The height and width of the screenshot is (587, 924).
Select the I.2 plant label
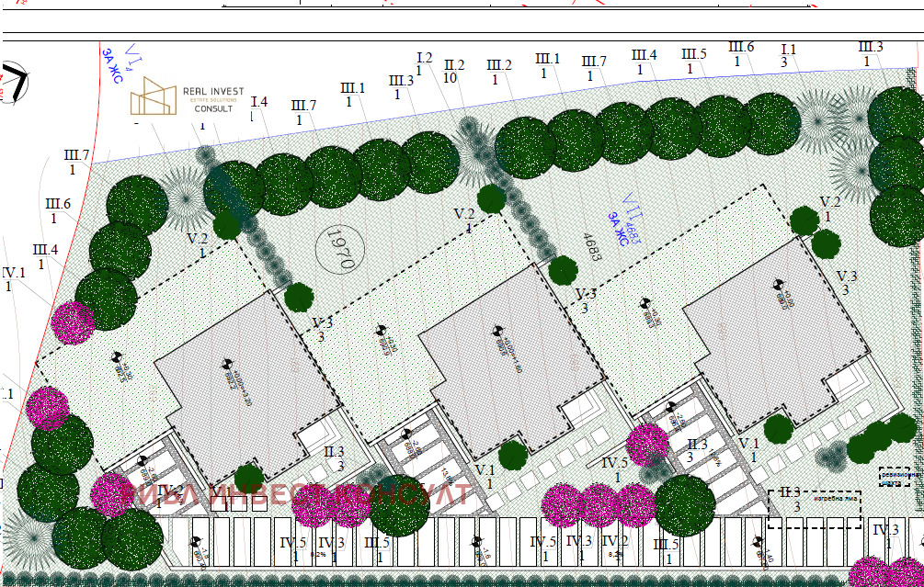pyautogui.click(x=424, y=62)
